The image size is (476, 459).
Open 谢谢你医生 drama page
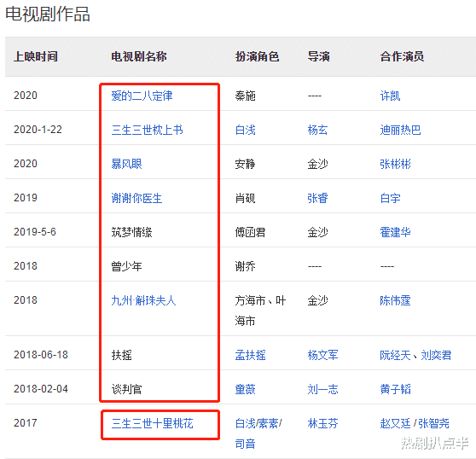click(x=136, y=198)
